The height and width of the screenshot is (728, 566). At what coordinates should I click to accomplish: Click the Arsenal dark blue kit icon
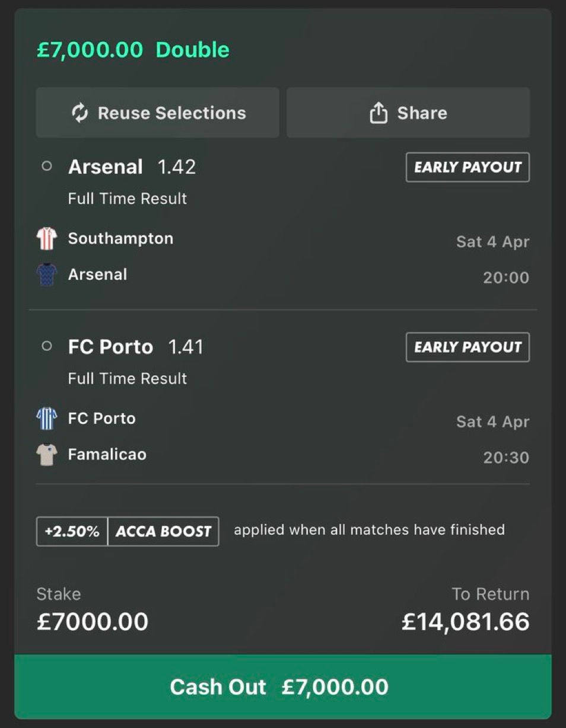point(46,274)
